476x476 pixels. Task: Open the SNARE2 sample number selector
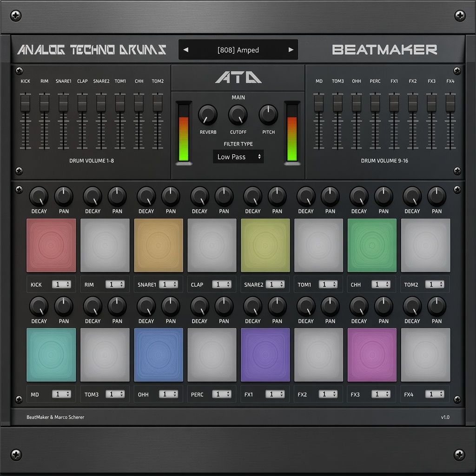tap(275, 284)
